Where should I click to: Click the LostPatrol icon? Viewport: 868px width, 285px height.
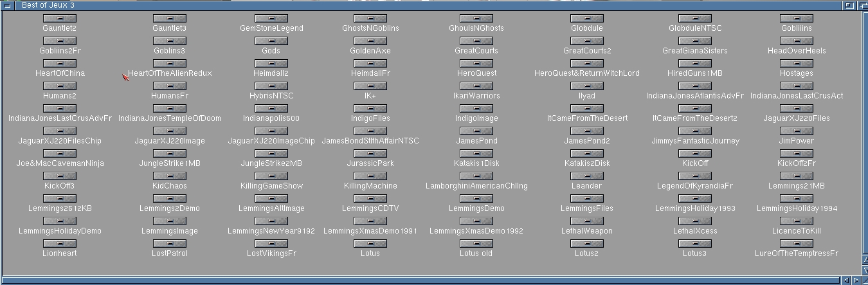170,244
